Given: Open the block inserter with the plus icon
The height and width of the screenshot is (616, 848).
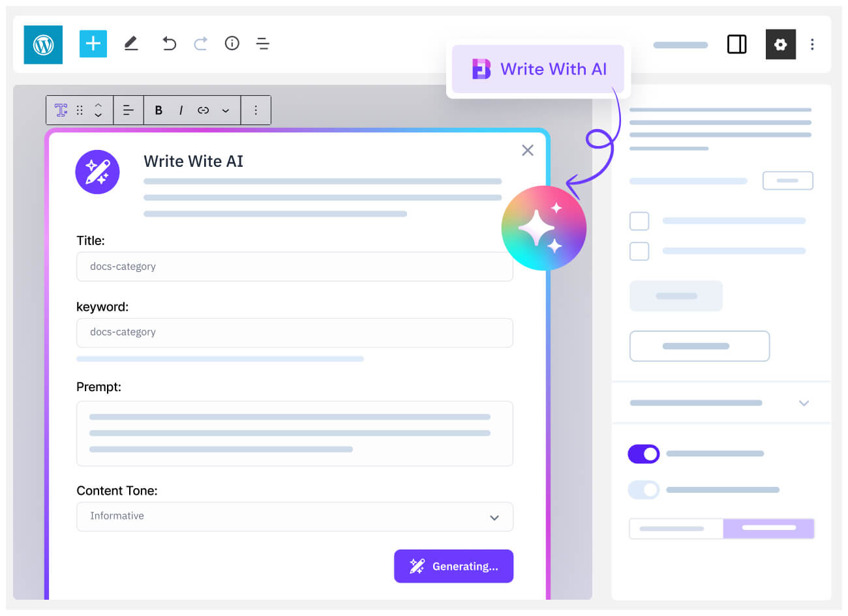Looking at the screenshot, I should [93, 43].
